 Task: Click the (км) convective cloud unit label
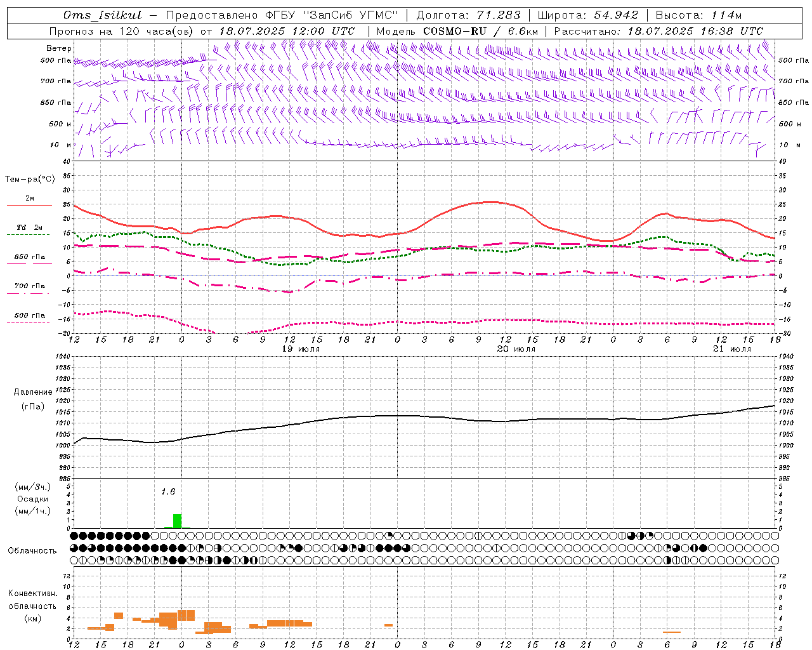coord(34,618)
